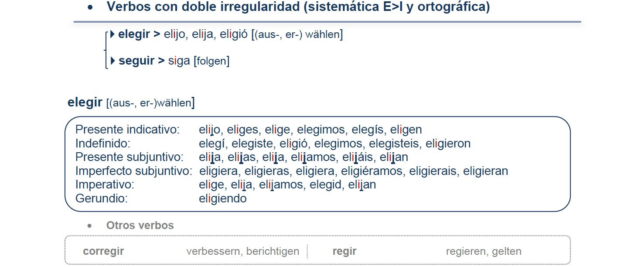Click the Imperativo row label
The height and width of the screenshot is (267, 644).
105,185
